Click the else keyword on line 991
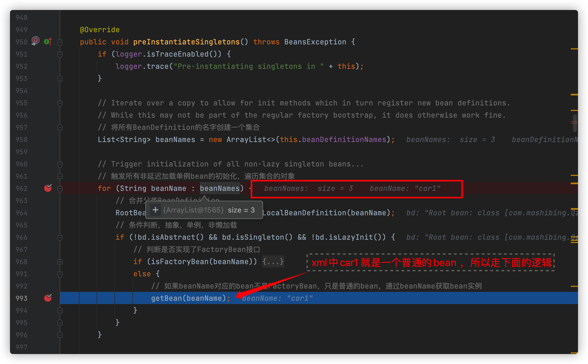The image size is (588, 364). (142, 274)
